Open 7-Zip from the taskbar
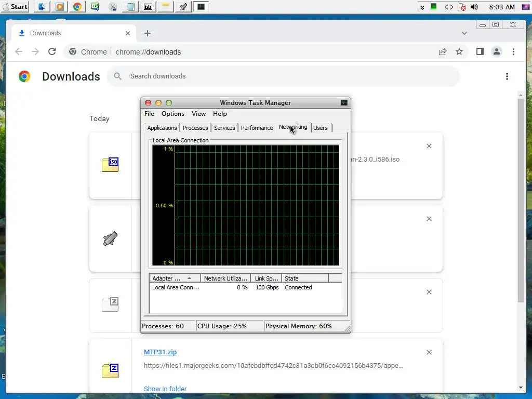Viewport: 532px width, 399px height. pyautogui.click(x=148, y=7)
